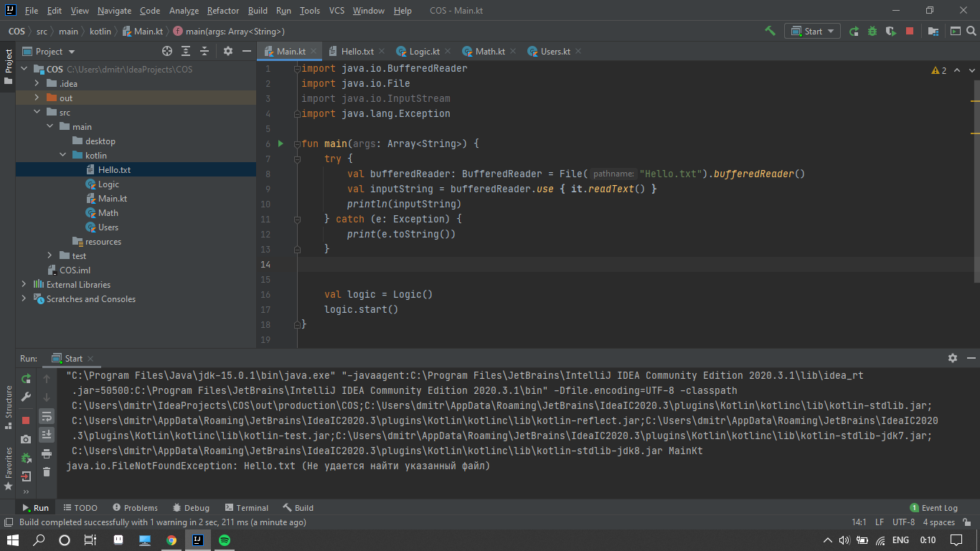The height and width of the screenshot is (551, 980).
Task: Open the TODO tool window
Action: click(80, 507)
